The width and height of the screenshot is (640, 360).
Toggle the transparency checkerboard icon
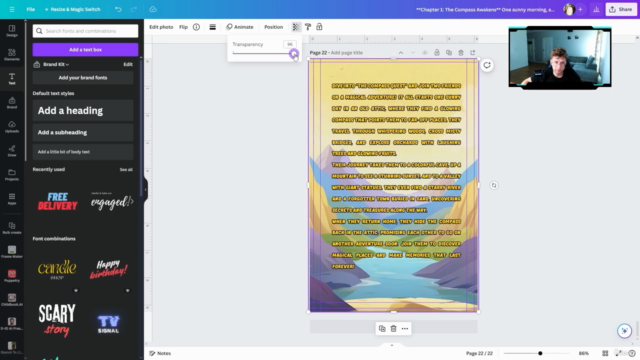coord(296,27)
